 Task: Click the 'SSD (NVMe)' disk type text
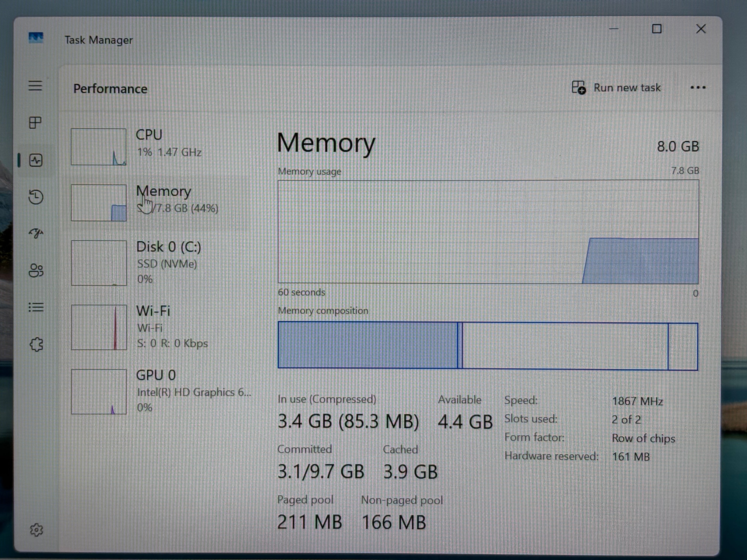[x=167, y=264]
